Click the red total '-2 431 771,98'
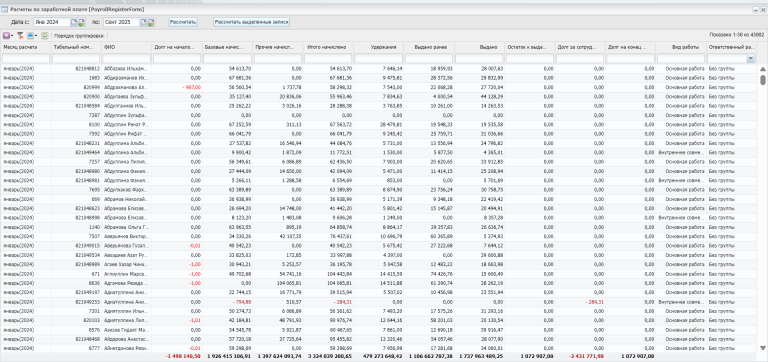Image resolution: width=768 pixels, height=362 pixels. 586,357
